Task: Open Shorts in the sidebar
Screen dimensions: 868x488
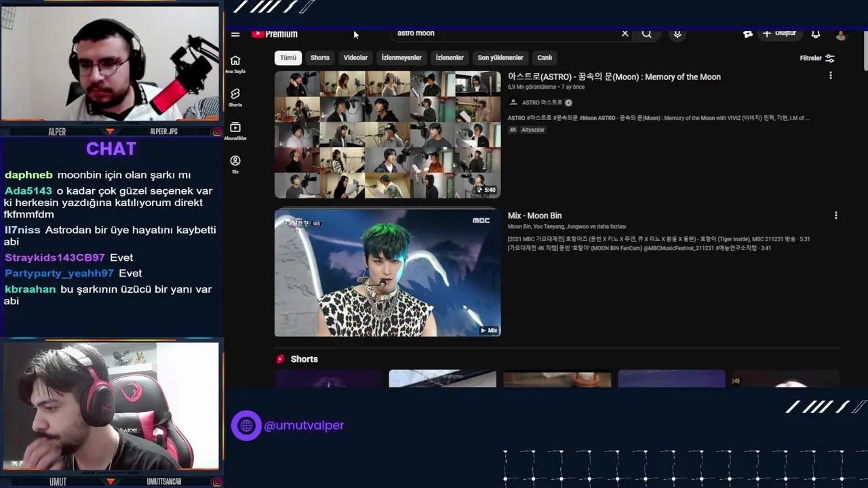Action: point(235,97)
